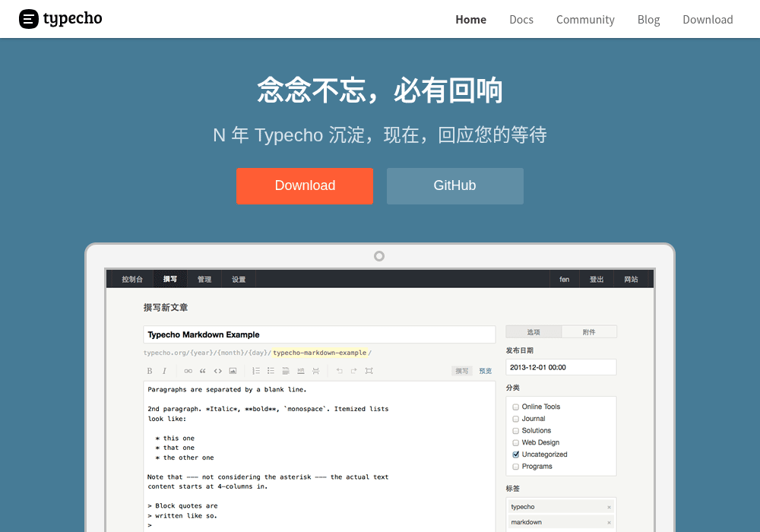Switch to the 预览 preview mode
This screenshot has width=760, height=532.
point(485,371)
